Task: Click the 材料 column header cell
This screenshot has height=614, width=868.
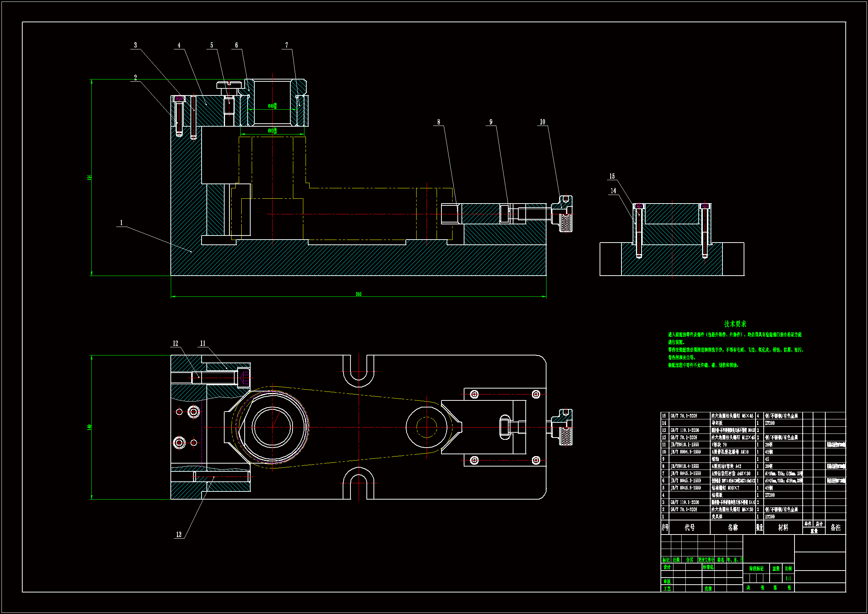Action: [783, 527]
